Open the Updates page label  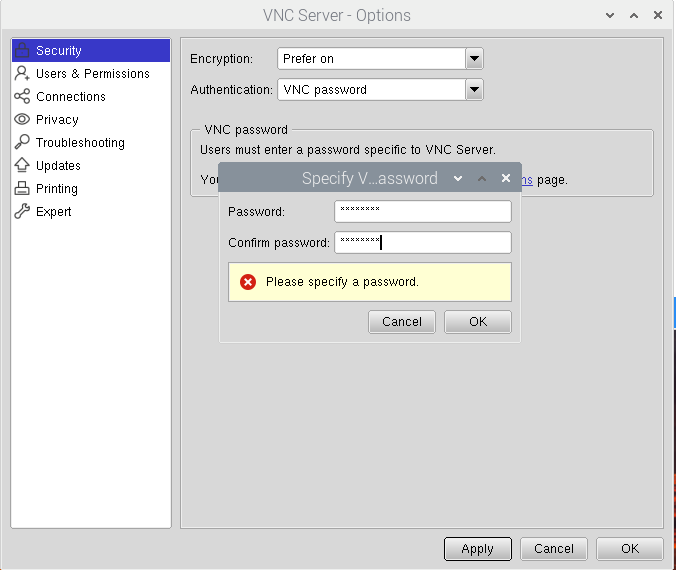58,165
